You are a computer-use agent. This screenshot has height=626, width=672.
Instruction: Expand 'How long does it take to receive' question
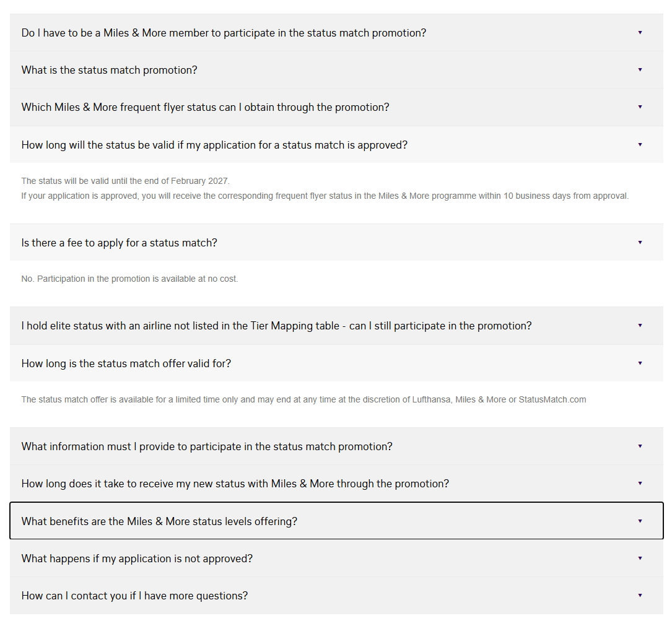click(235, 484)
